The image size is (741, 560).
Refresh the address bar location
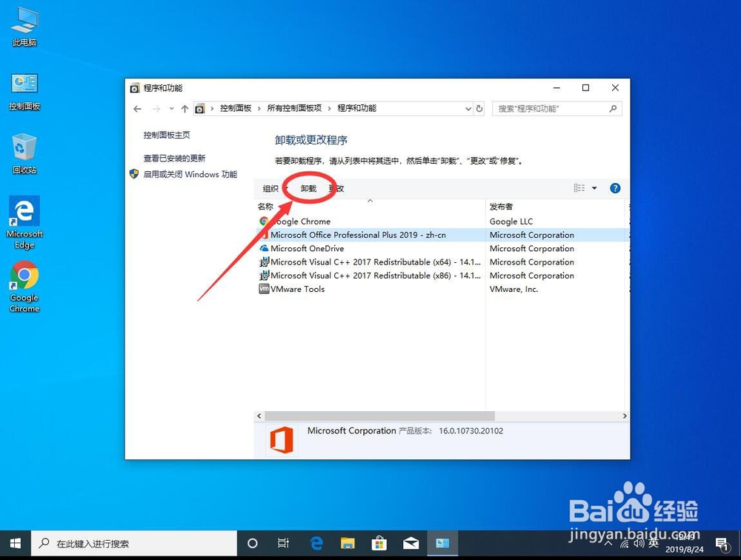(479, 109)
